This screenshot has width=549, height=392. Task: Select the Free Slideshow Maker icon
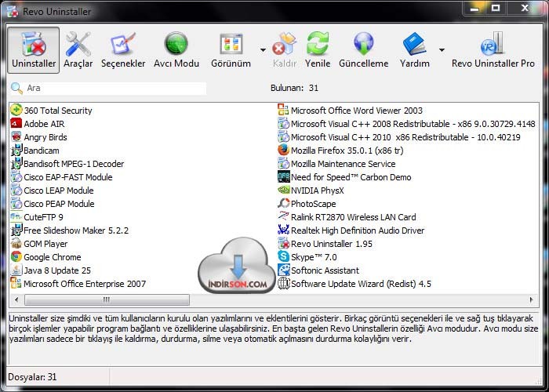(16, 230)
